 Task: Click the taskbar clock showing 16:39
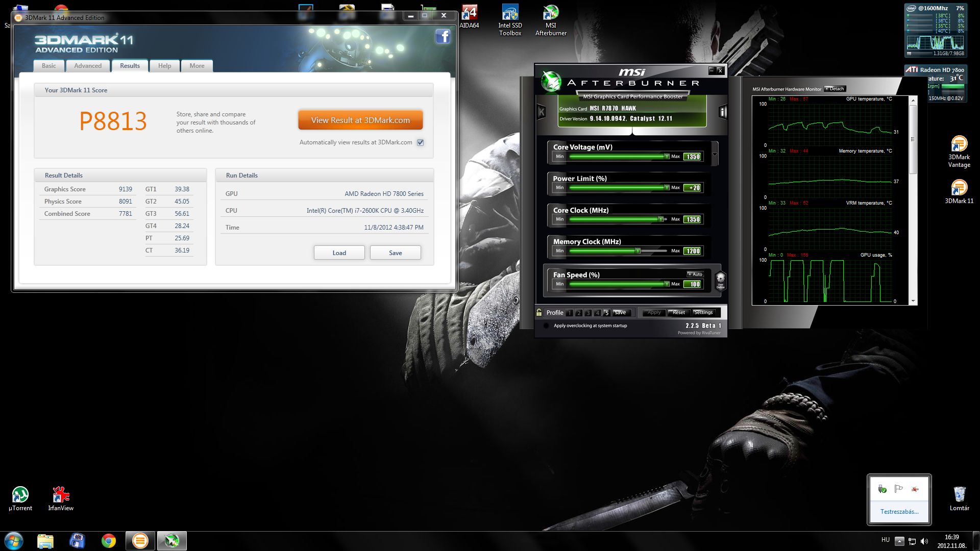pos(951,541)
